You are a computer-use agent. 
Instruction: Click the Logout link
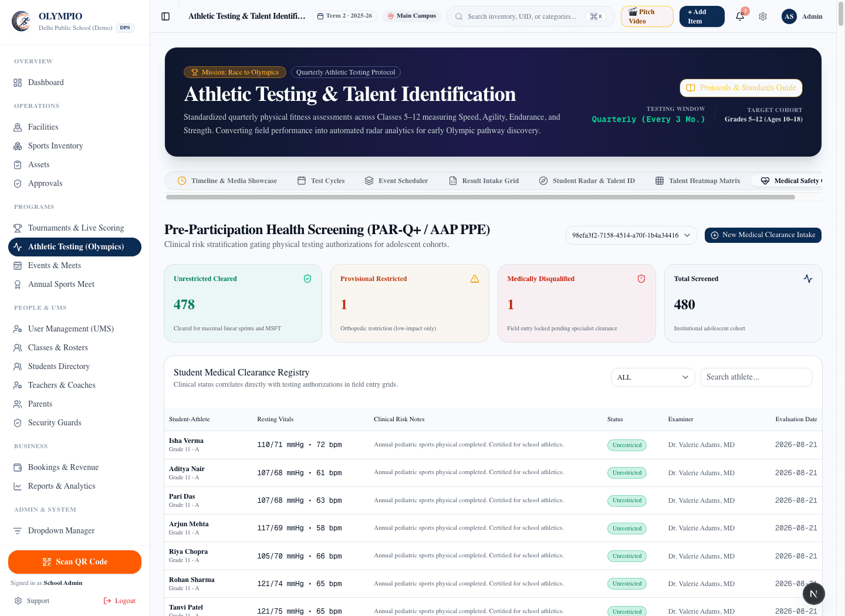pos(120,601)
